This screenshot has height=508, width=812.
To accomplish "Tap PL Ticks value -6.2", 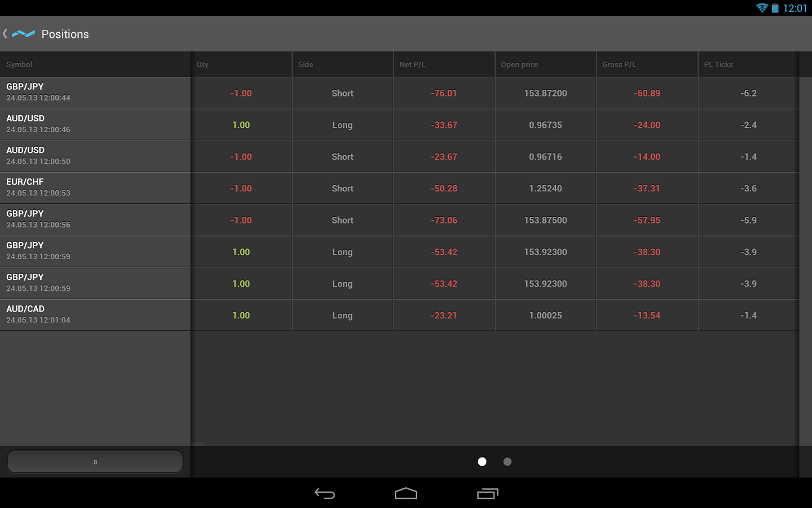I will [748, 93].
